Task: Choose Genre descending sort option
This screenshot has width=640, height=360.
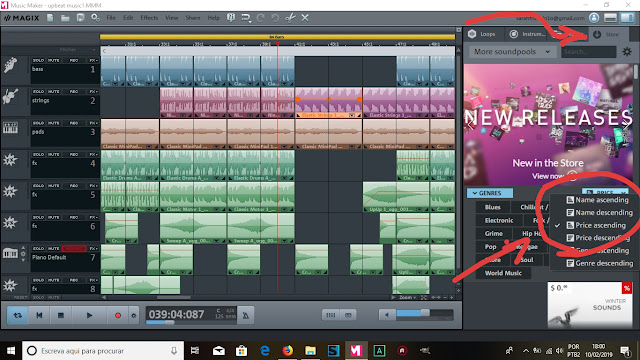Action: click(599, 263)
